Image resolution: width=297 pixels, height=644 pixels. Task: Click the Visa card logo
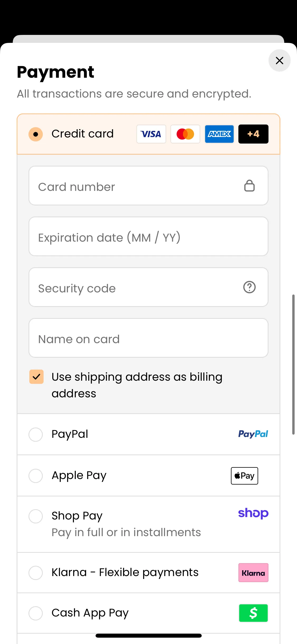click(151, 134)
